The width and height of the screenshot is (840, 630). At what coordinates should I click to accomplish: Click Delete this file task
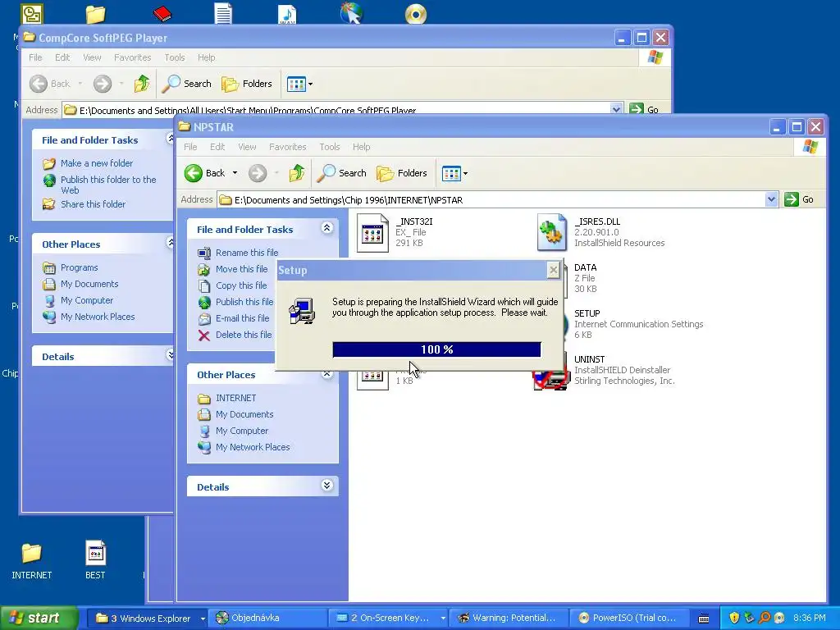point(243,335)
